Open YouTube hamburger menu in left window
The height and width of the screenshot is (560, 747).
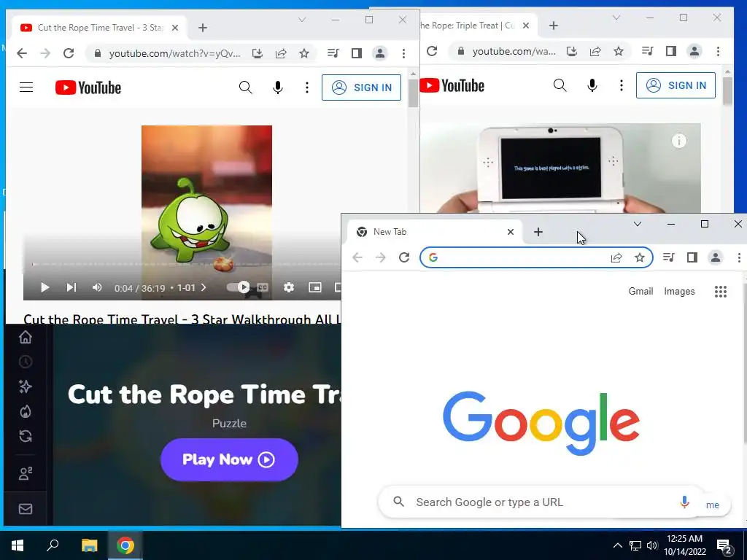point(26,87)
